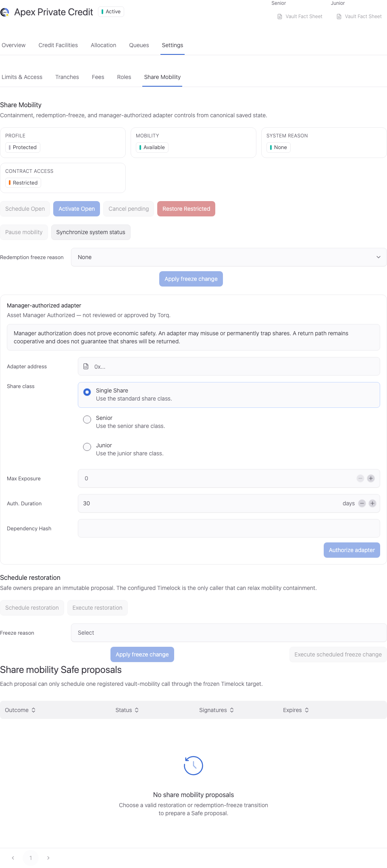Open the Freeze reason Select dropdown
The height and width of the screenshot is (868, 387).
point(229,633)
